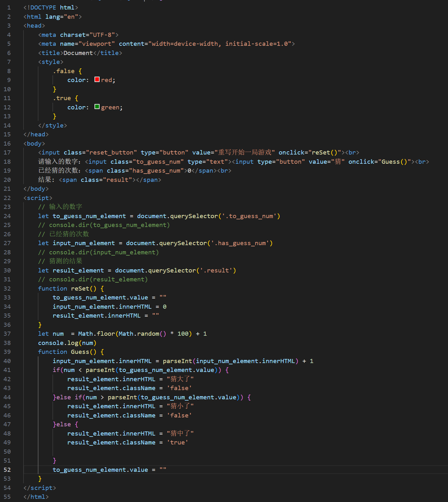
Task: Click the 'else if' keyword on line 44
Action: pos(69,397)
